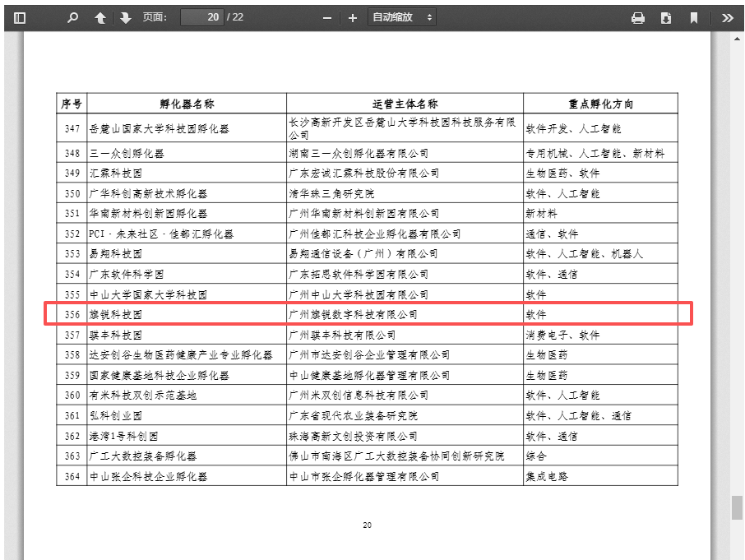Click 综合 cell in row 363
Screen dimensions: 745x560
point(600,456)
